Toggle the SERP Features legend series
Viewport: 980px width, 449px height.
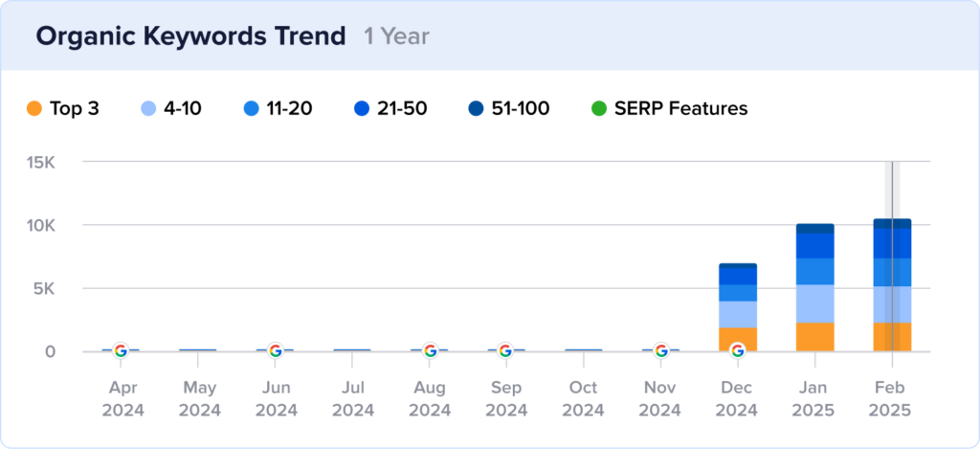click(669, 109)
